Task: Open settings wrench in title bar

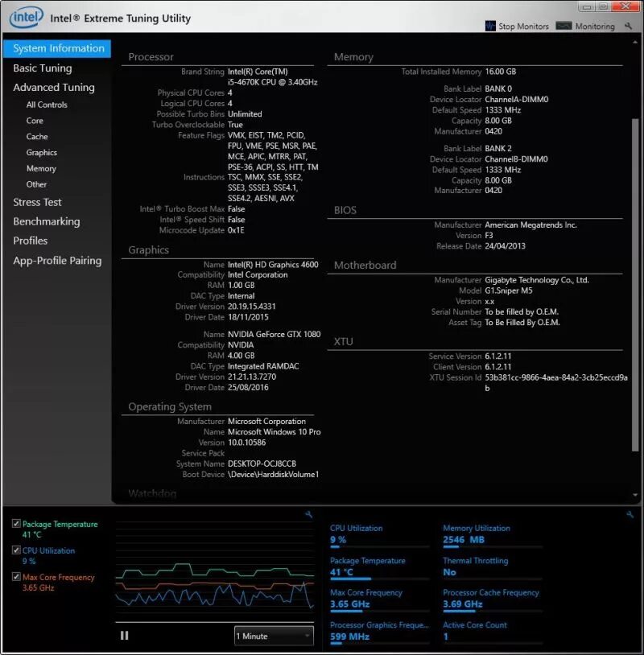Action: [x=628, y=26]
